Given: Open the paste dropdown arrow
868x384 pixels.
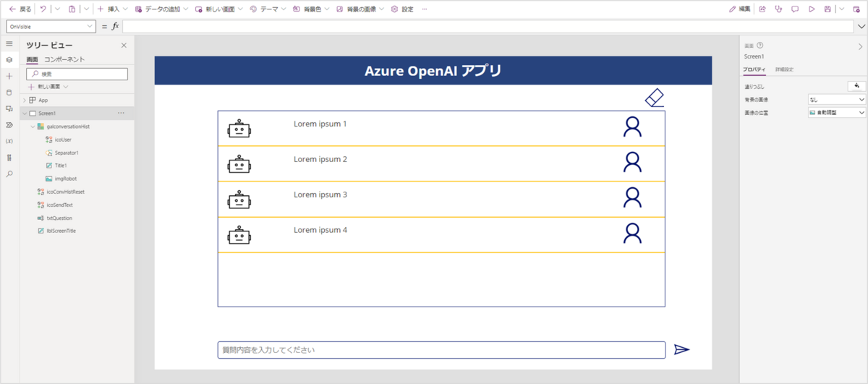Looking at the screenshot, I should click(87, 9).
